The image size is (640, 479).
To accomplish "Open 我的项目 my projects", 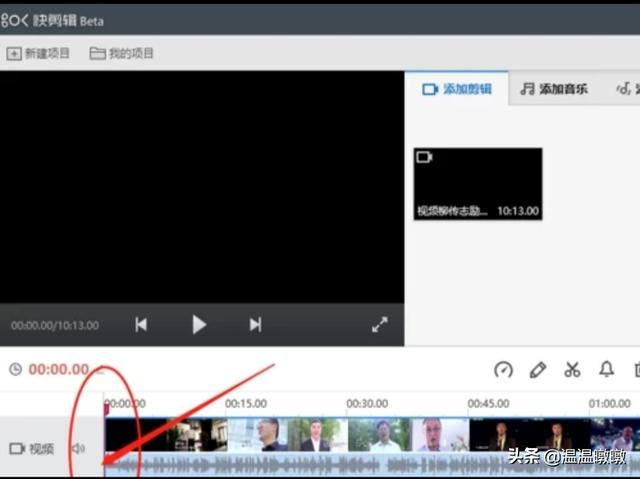I will pyautogui.click(x=122, y=53).
